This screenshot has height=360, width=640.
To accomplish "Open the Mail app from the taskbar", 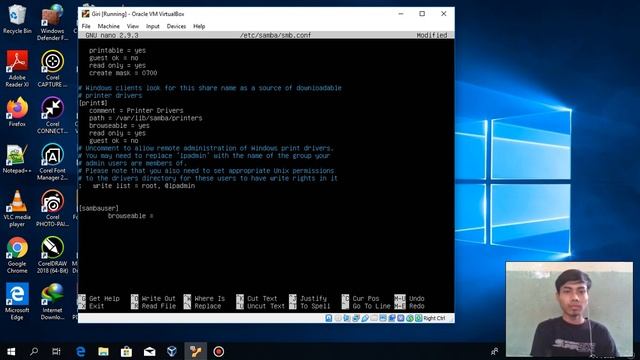I will click(x=149, y=351).
